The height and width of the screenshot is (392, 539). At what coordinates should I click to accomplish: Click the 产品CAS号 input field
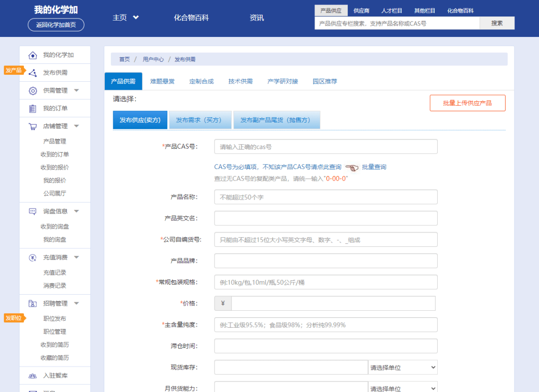[326, 147]
